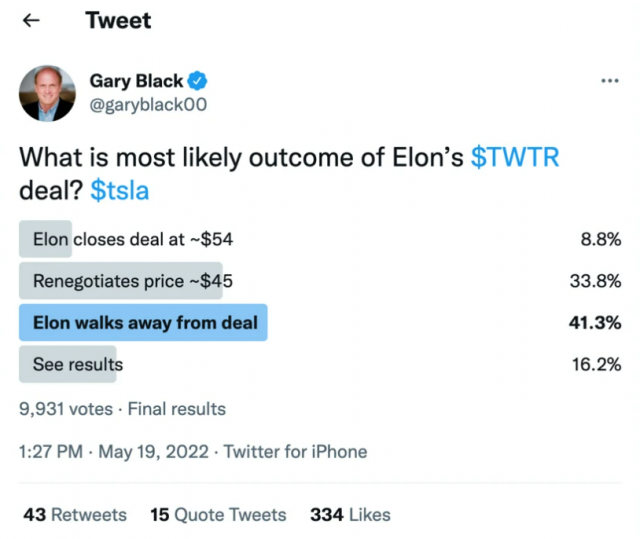Click the 9,931 votes count
Screen dimensions: 640x539
pos(66,409)
